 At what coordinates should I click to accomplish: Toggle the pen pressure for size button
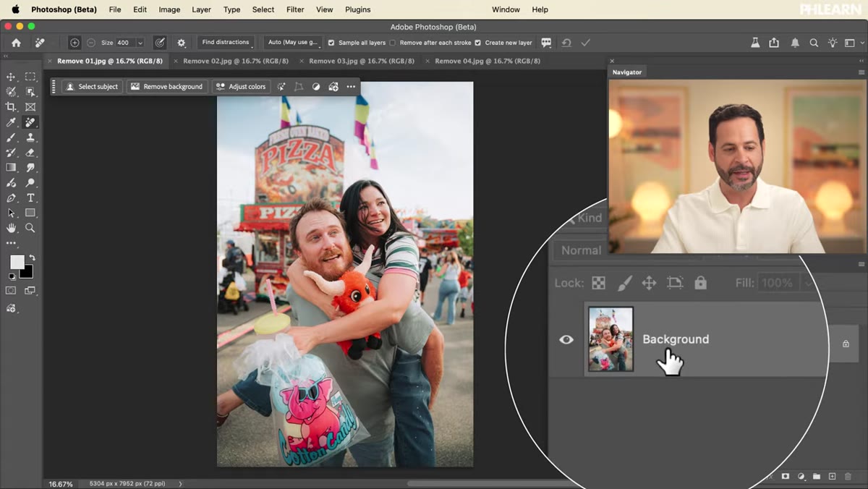coord(160,43)
